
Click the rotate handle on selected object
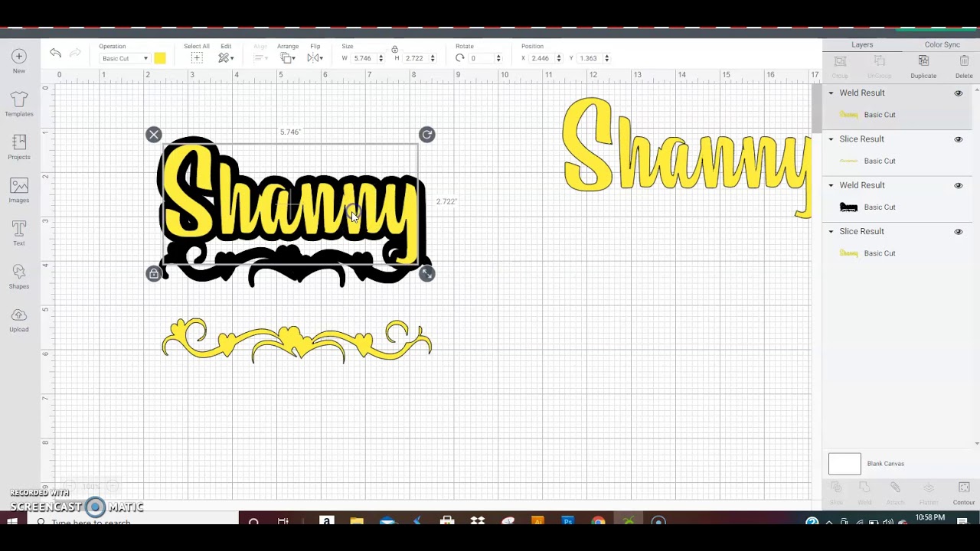tap(427, 135)
